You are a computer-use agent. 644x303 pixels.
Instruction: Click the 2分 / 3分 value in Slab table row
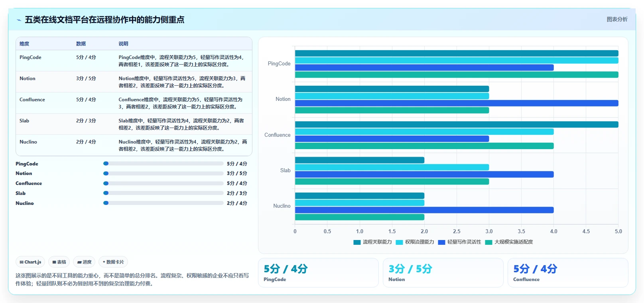pos(86,121)
